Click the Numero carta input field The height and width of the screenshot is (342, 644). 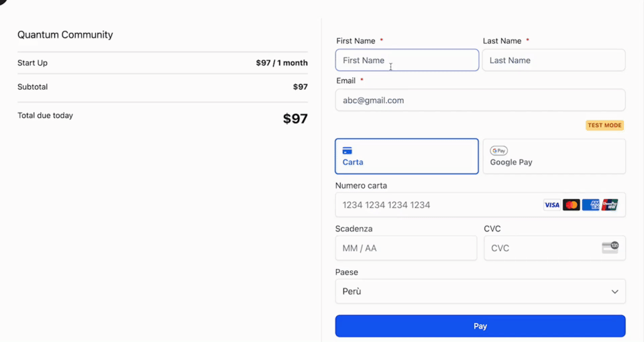click(x=480, y=205)
